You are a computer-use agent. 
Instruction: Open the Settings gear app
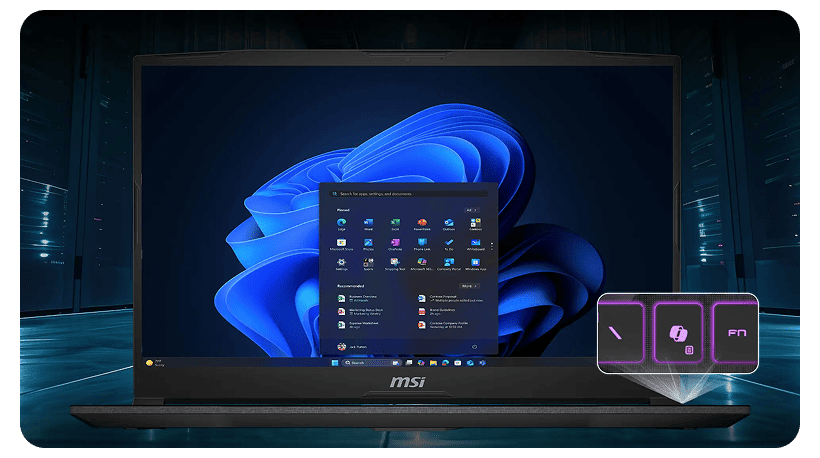pyautogui.click(x=342, y=264)
